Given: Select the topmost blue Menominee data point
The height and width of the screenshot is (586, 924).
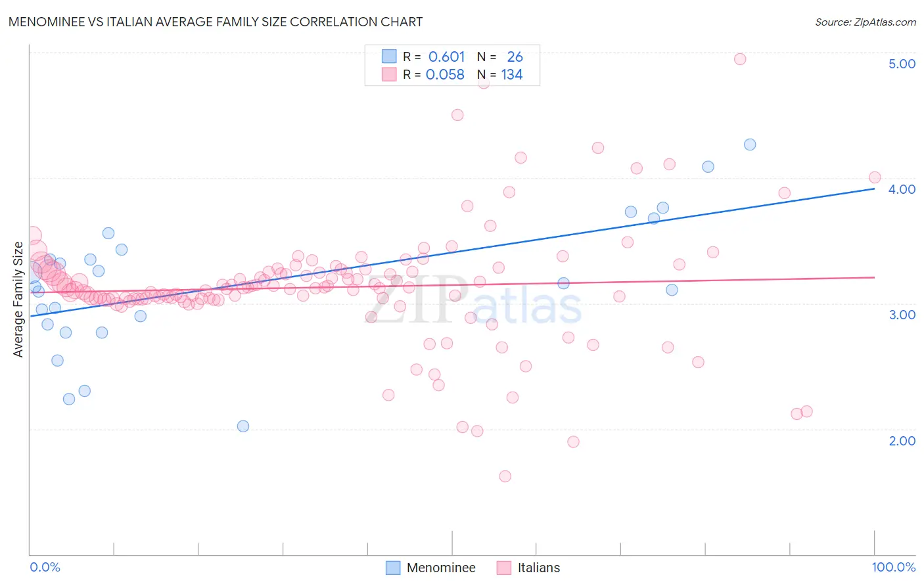Looking at the screenshot, I should point(750,145).
